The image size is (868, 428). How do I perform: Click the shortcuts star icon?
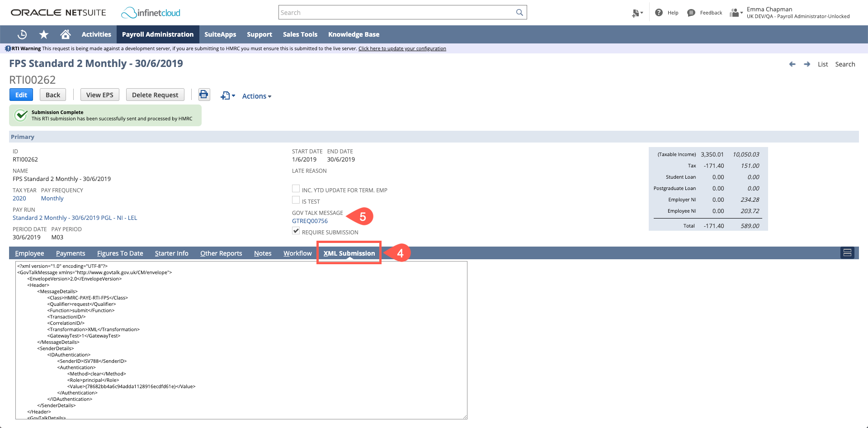pyautogui.click(x=43, y=34)
